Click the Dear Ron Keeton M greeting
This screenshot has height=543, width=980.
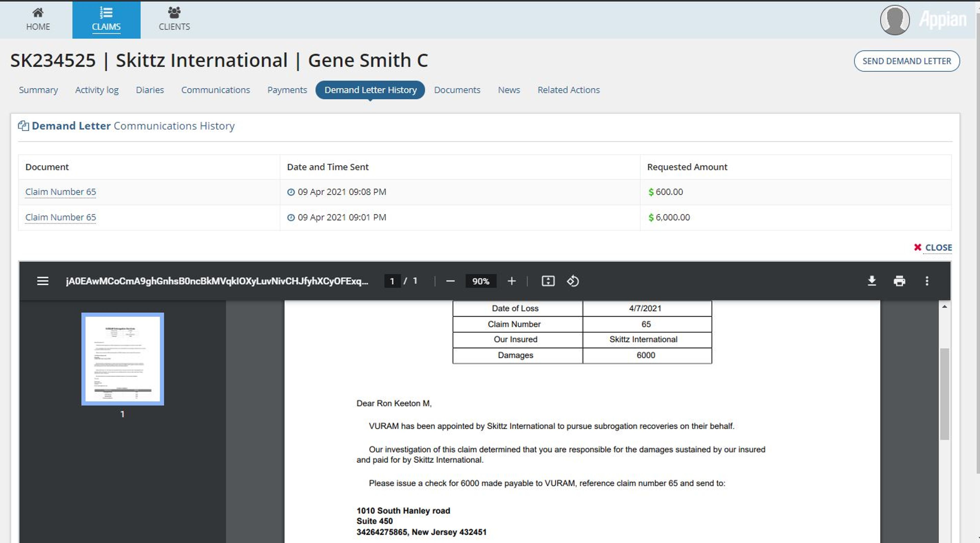394,403
